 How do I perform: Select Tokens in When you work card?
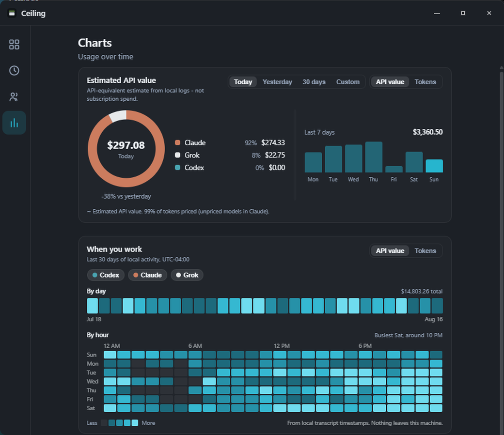coord(425,251)
